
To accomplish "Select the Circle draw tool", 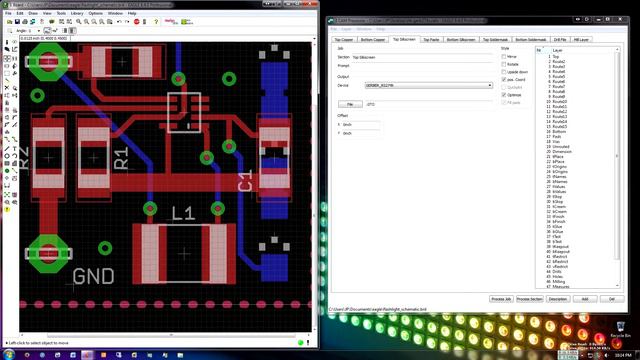I will [7, 156].
